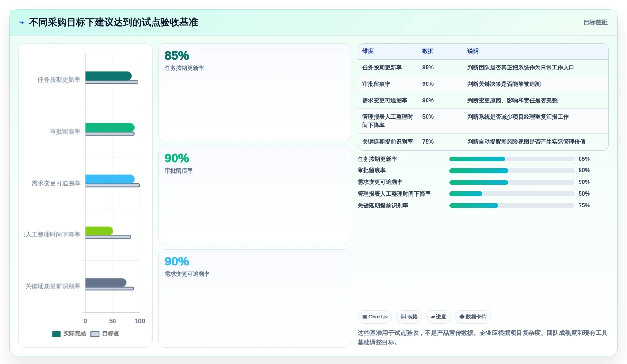Click the 目标值 legend color box

tap(95, 334)
